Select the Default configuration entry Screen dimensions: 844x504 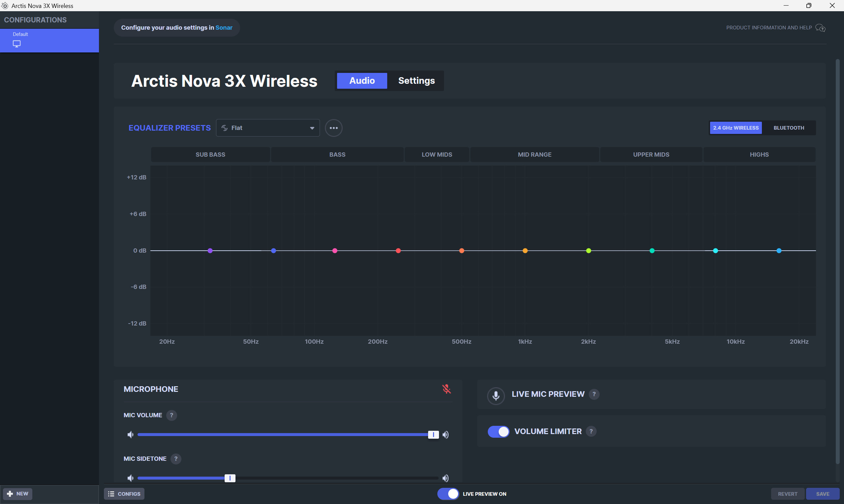pos(49,41)
